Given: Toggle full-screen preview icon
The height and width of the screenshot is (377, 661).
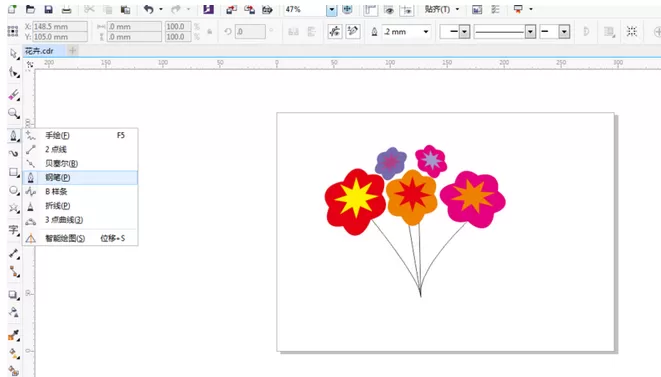Looking at the screenshot, I should click(347, 9).
